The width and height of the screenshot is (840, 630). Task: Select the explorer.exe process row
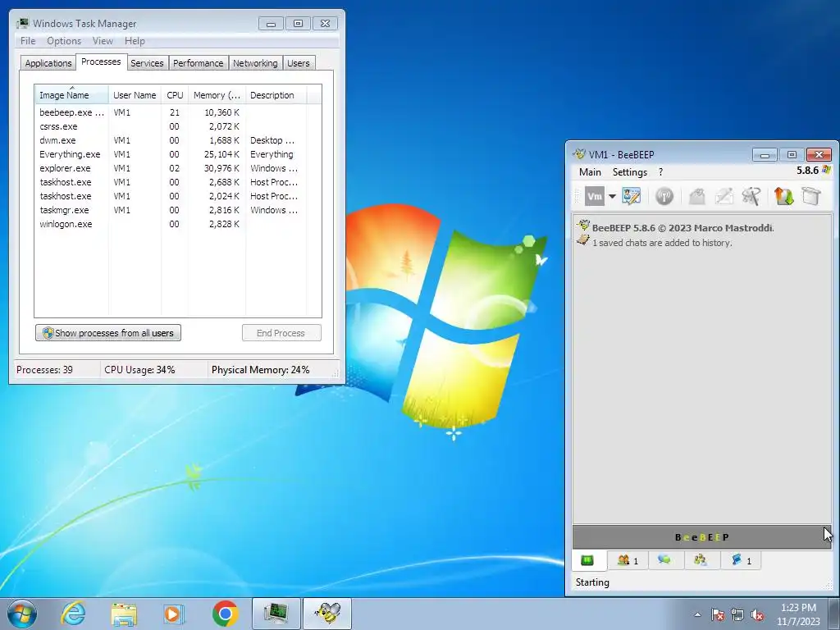[x=171, y=168]
